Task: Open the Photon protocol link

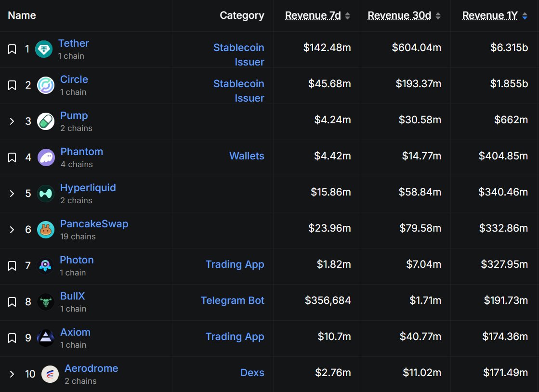Action: (x=77, y=260)
